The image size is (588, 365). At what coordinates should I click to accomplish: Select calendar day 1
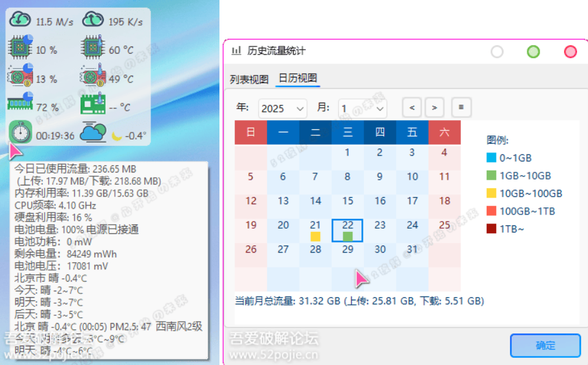[x=348, y=157]
